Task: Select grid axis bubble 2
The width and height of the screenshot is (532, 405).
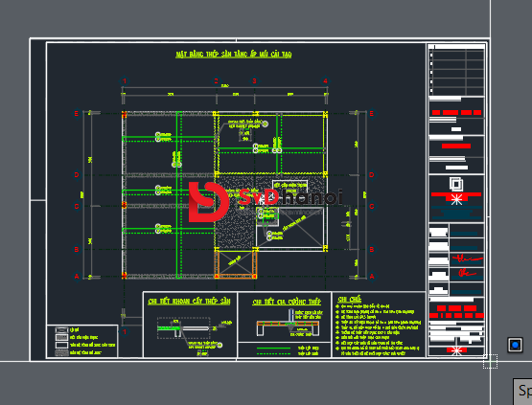Action: click(216, 80)
